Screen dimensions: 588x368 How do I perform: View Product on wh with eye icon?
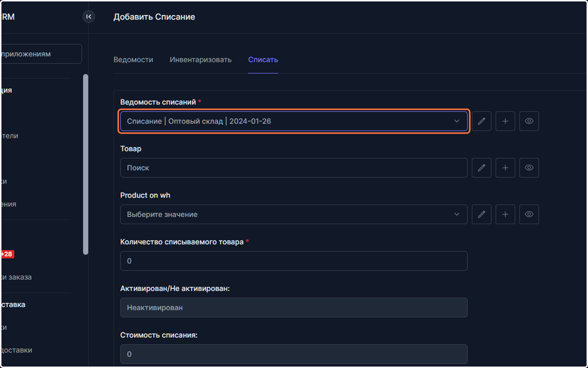(x=529, y=214)
